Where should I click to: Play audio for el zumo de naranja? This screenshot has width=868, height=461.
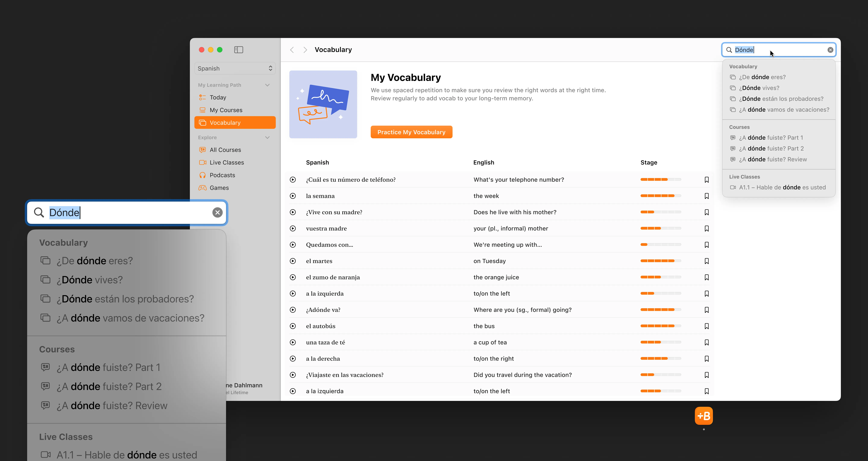click(293, 277)
